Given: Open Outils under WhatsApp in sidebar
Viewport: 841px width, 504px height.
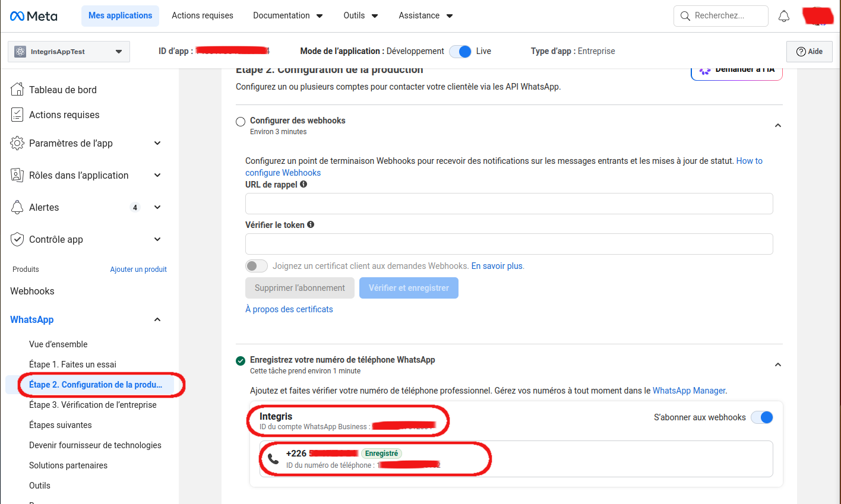Looking at the screenshot, I should [40, 486].
